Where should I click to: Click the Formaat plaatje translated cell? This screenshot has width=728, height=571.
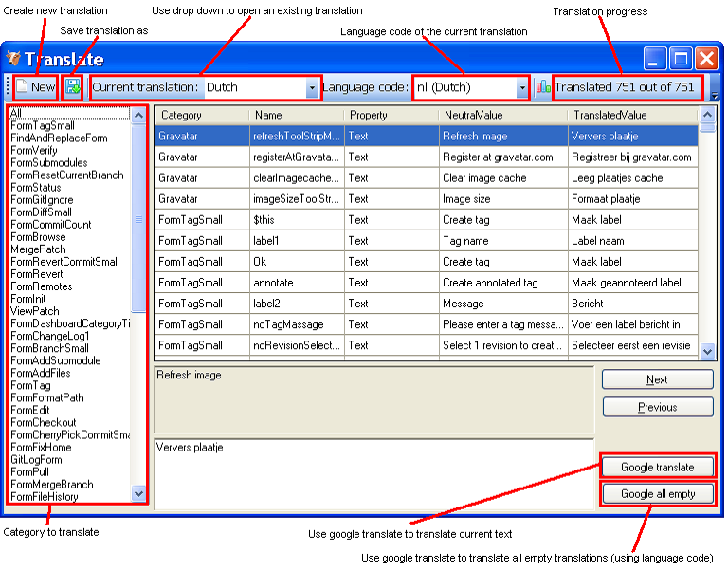pyautogui.click(x=633, y=199)
